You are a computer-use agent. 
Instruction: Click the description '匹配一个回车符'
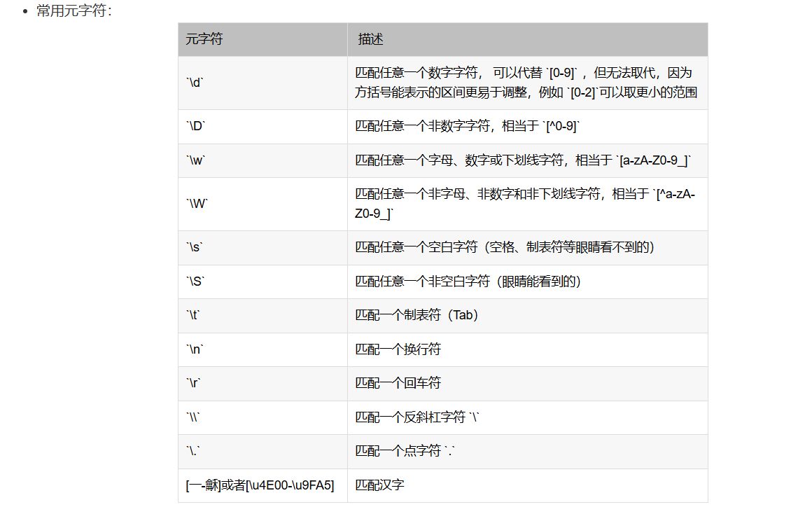pos(398,383)
